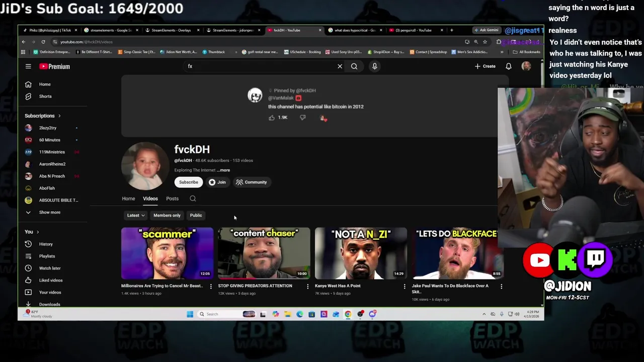Expand channel description with ...more
Screen dimensions: 644x362
[223, 170]
